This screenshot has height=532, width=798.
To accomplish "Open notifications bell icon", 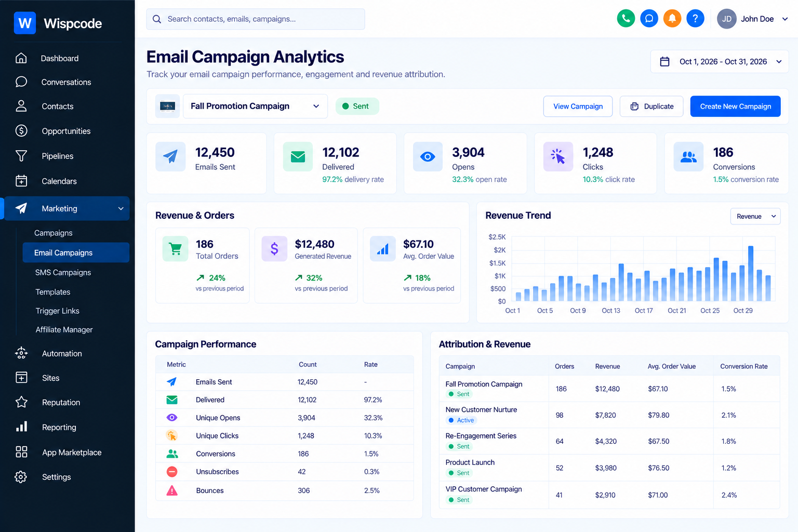I will point(672,19).
